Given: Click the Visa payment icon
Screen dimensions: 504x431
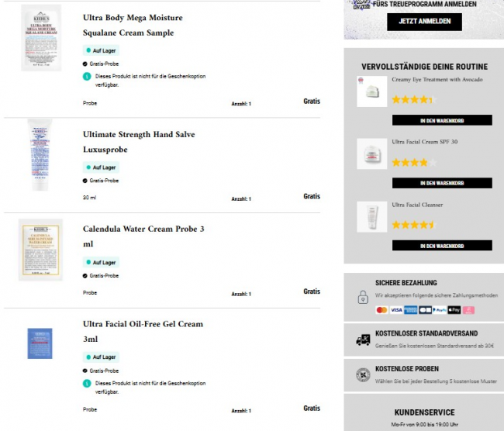Looking at the screenshot, I should [396, 310].
